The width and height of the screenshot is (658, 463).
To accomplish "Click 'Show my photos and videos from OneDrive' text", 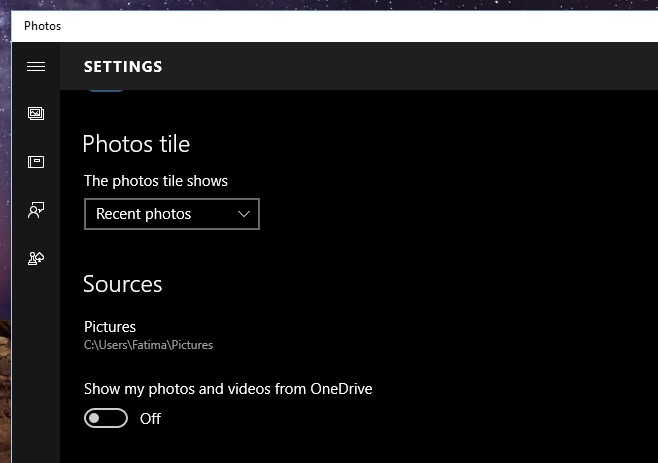I will (228, 389).
